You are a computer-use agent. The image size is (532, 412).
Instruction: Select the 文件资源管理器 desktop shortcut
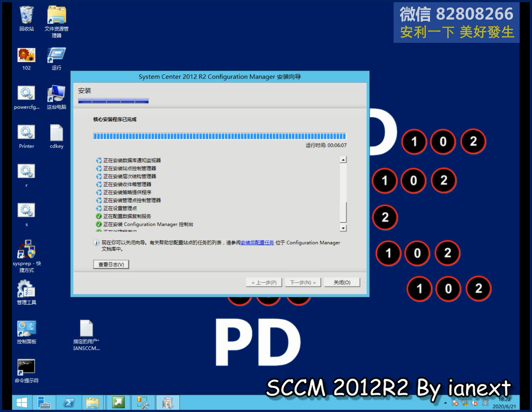pos(56,22)
